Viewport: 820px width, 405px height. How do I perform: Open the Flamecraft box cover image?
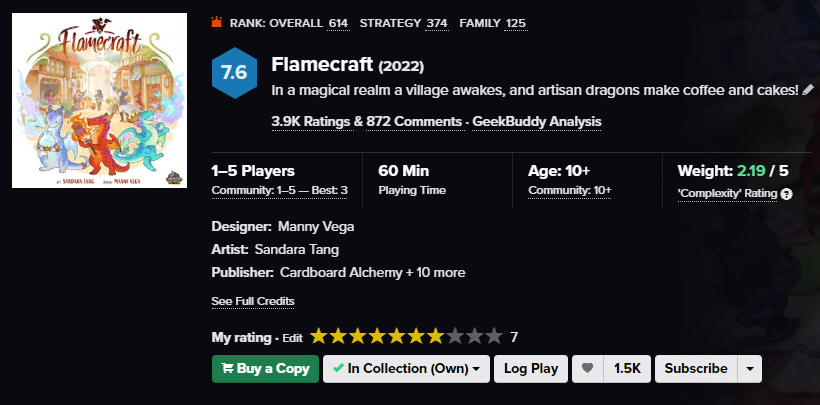[x=99, y=100]
